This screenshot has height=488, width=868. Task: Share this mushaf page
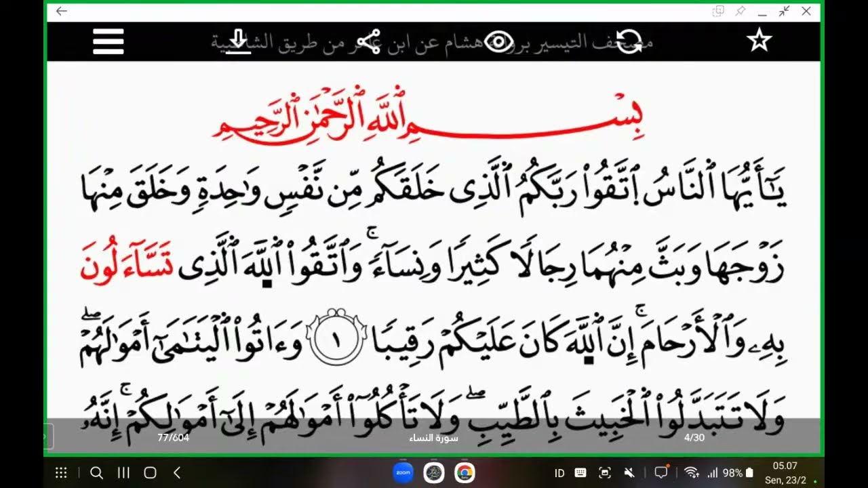368,41
